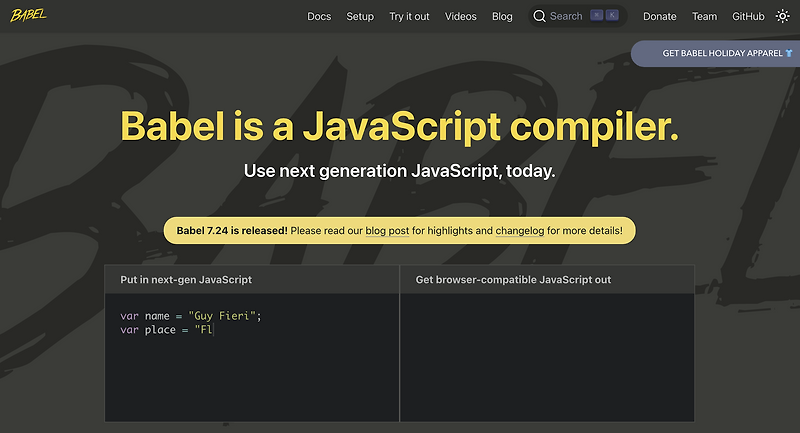Open the Try it out page
The height and width of the screenshot is (433, 800).
pos(409,16)
